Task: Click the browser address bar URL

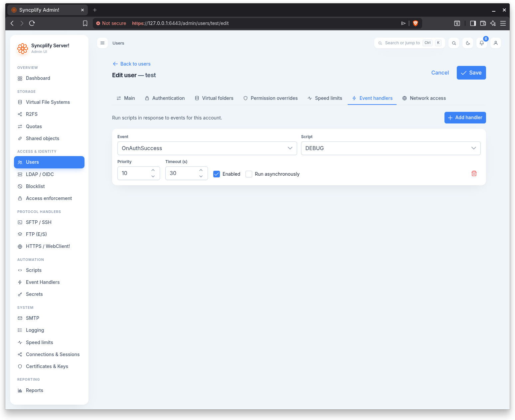Action: click(x=180, y=23)
